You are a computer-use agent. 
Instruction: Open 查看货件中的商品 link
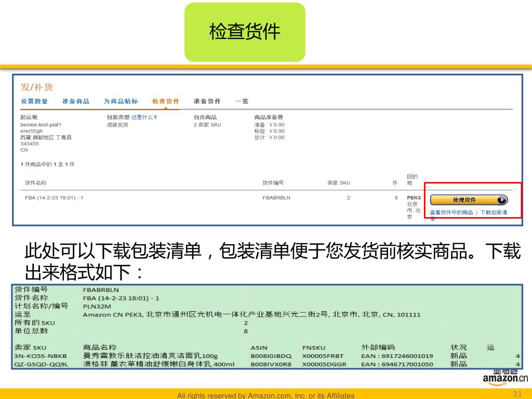tap(451, 212)
